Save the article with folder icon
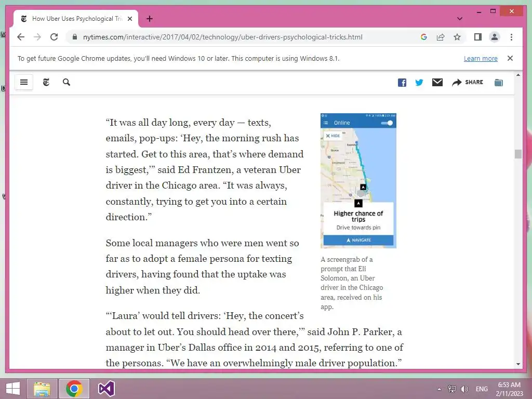 pos(498,83)
